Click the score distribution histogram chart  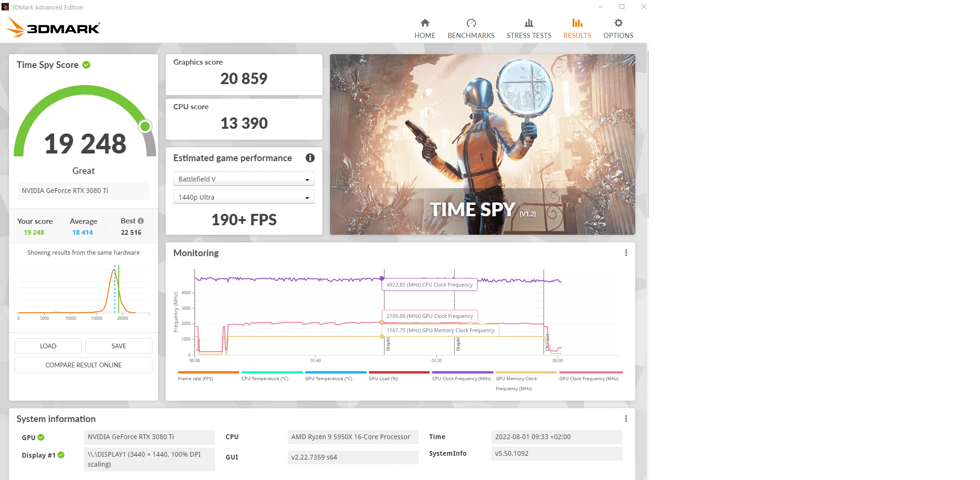pyautogui.click(x=84, y=292)
